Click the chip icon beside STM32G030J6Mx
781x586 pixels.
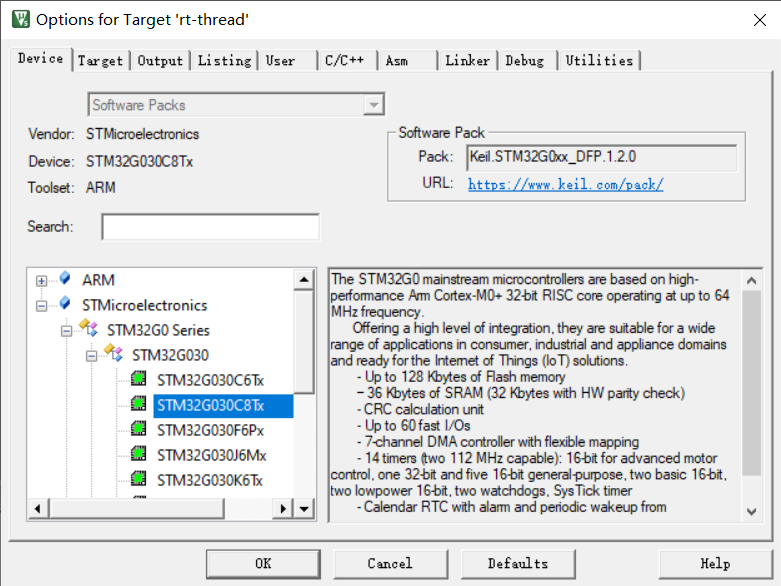click(x=139, y=455)
